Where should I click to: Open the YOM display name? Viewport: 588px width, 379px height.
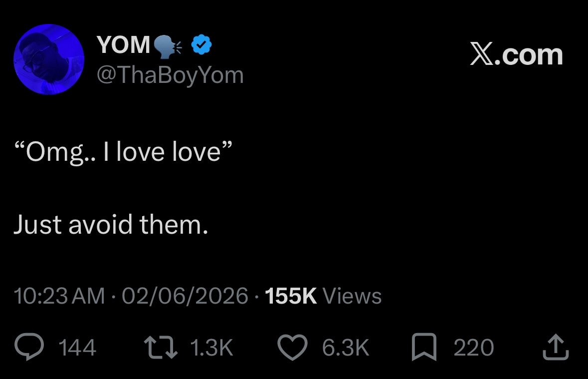tap(124, 44)
